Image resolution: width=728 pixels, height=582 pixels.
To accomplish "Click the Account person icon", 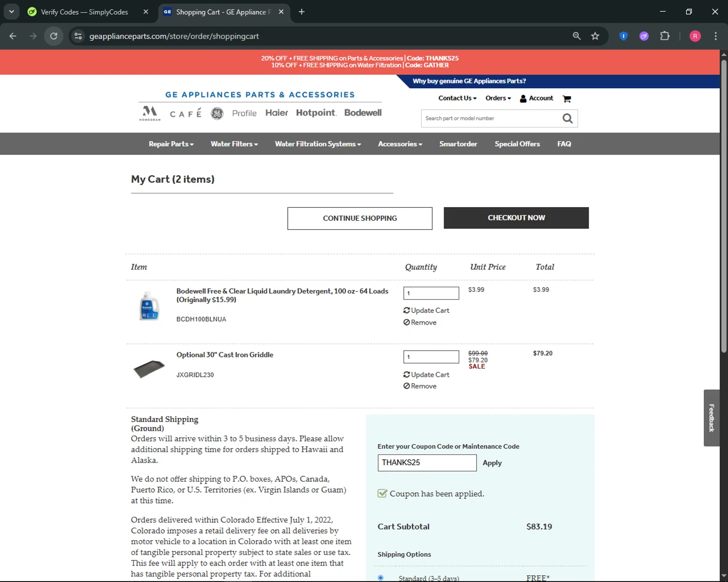I will pos(523,98).
